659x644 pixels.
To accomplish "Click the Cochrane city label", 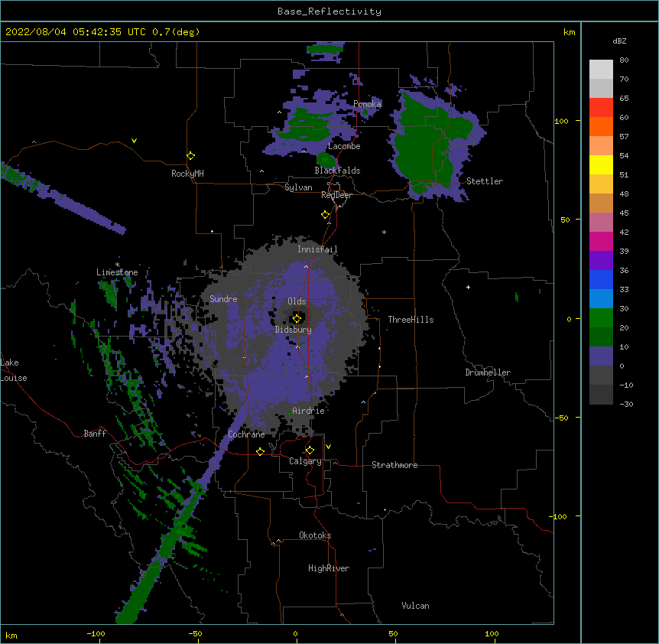I will click(246, 434).
